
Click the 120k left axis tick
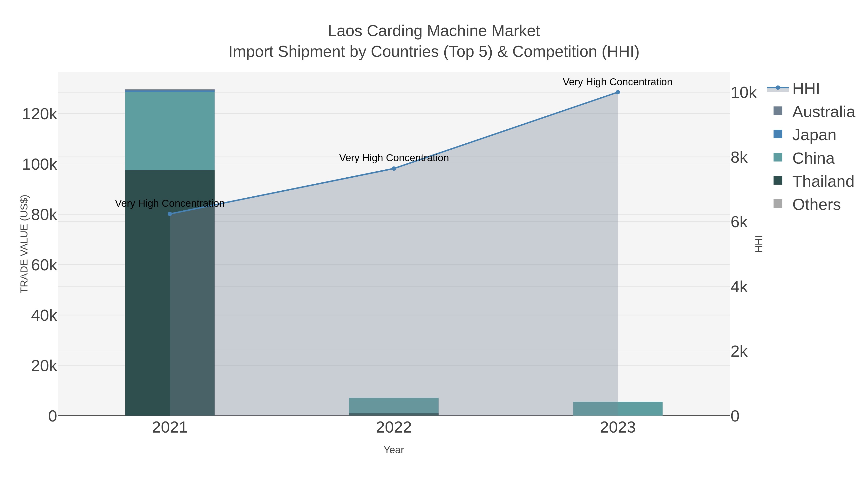[40, 114]
